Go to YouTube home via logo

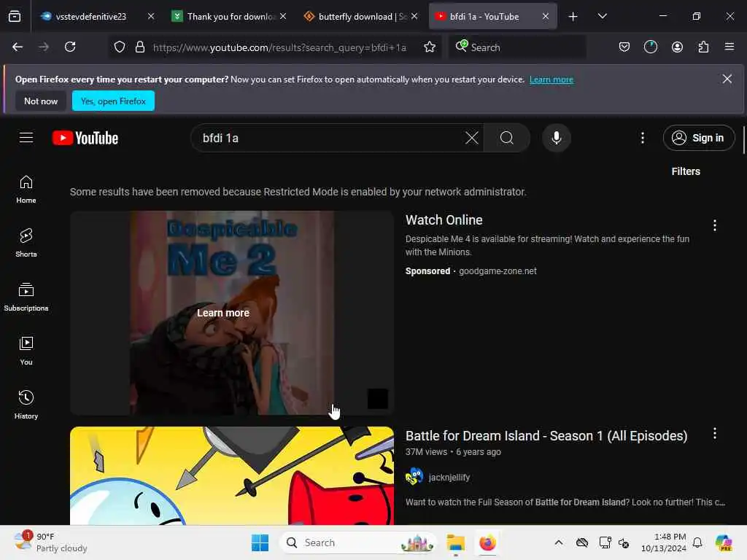(85, 138)
